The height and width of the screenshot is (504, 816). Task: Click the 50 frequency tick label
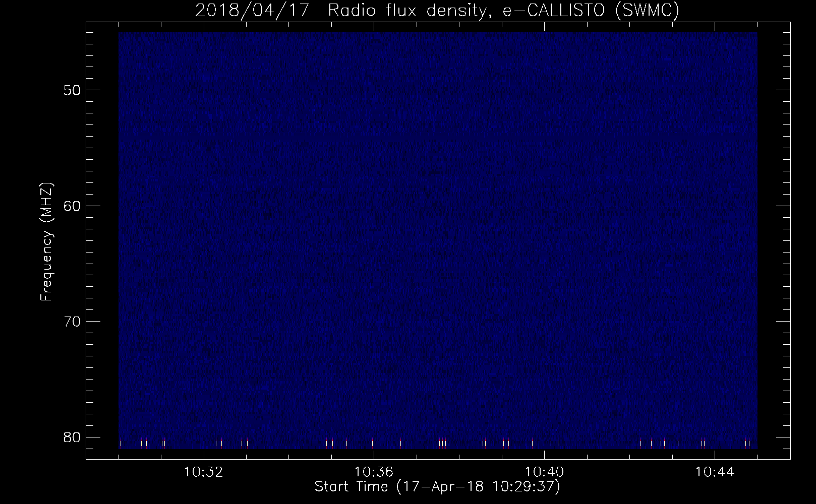point(71,90)
